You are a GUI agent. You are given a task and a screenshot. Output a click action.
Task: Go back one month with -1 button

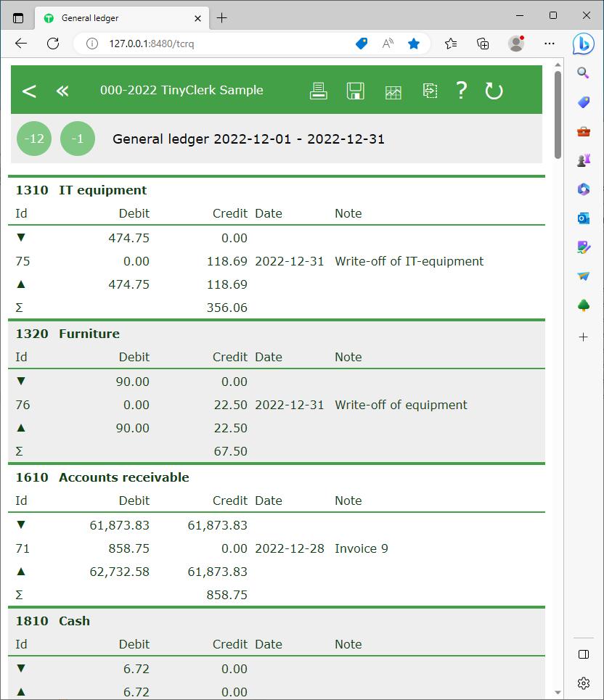[x=78, y=139]
